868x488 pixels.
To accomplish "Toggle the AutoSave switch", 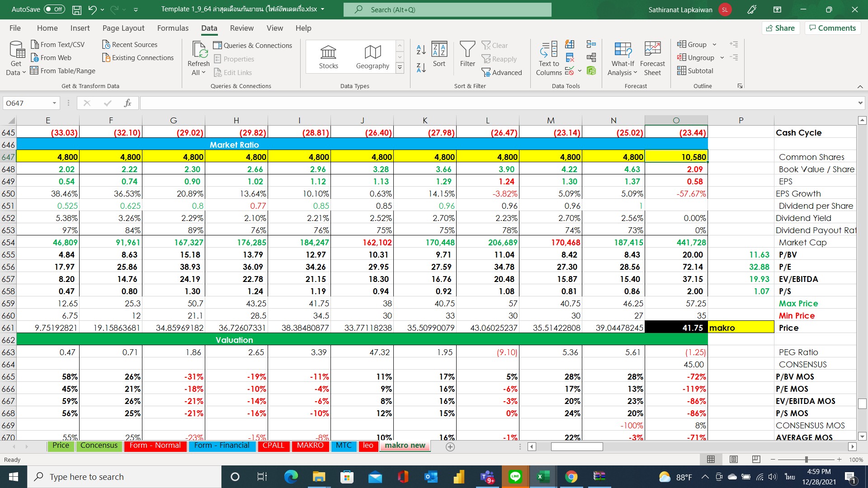I will [x=54, y=9].
